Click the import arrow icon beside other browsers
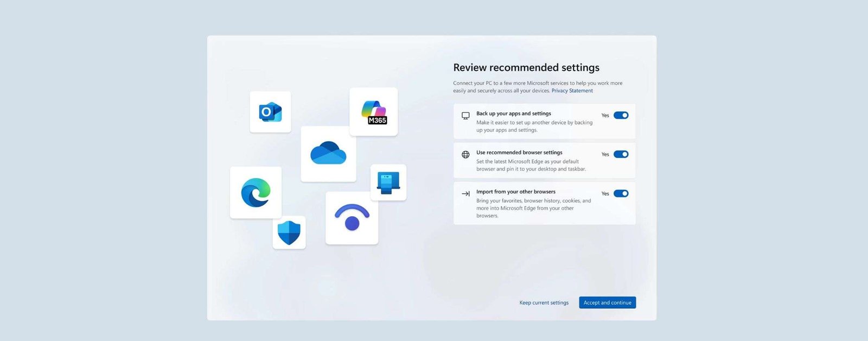The image size is (868, 341). point(465,194)
